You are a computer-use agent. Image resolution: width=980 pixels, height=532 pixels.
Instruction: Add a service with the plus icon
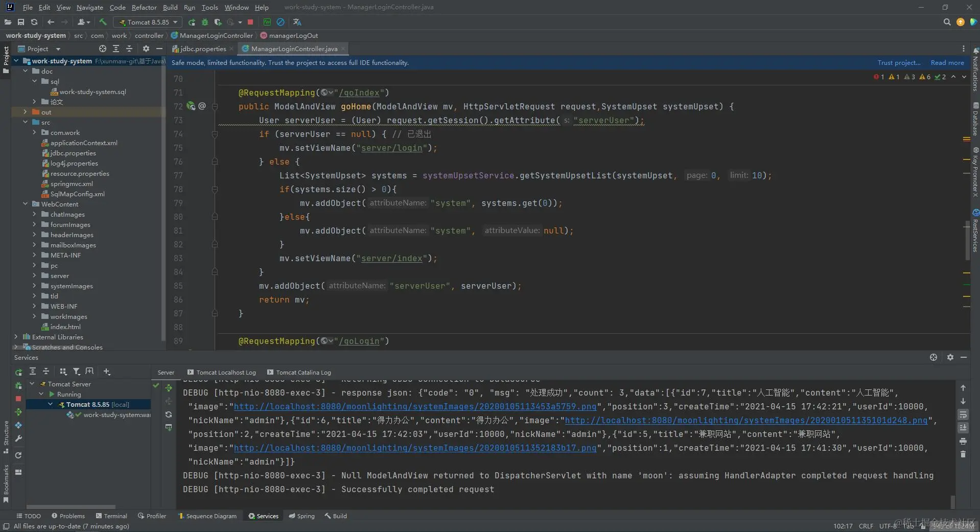(107, 372)
